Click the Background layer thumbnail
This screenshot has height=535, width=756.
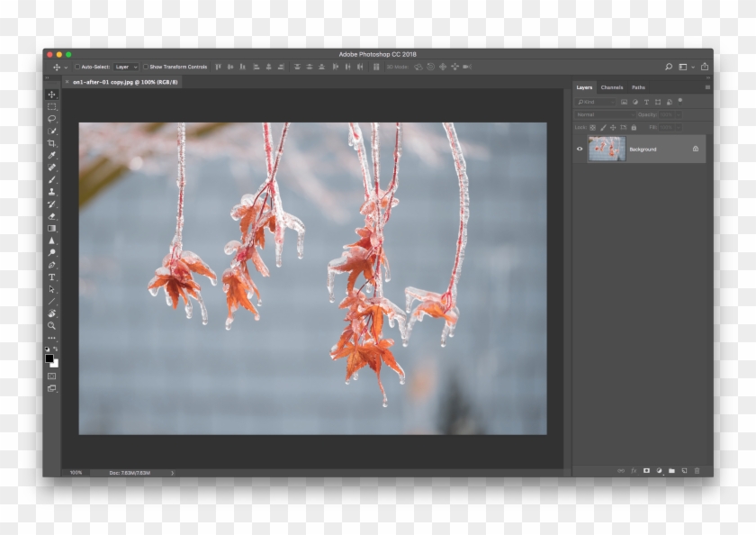click(607, 148)
